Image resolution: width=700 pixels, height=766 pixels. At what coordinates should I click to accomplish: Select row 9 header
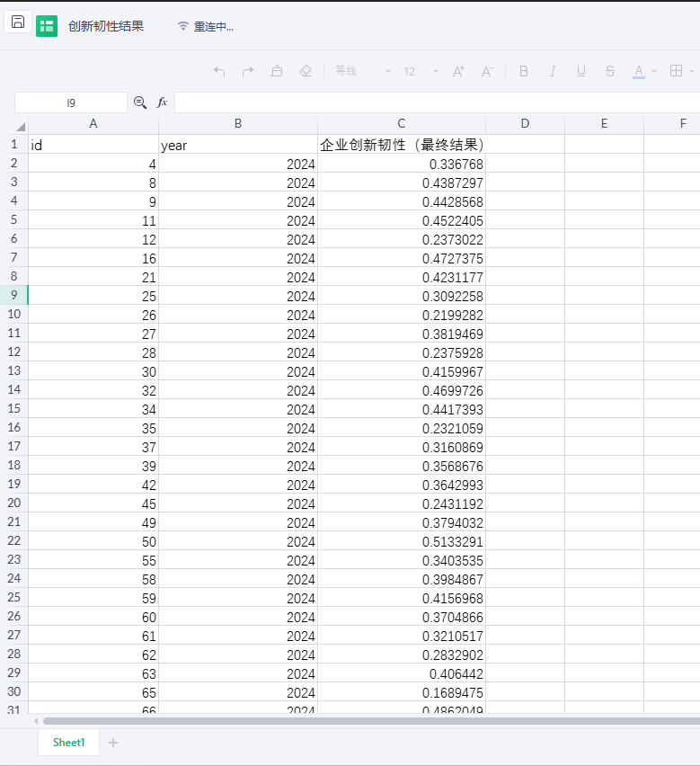click(x=14, y=295)
